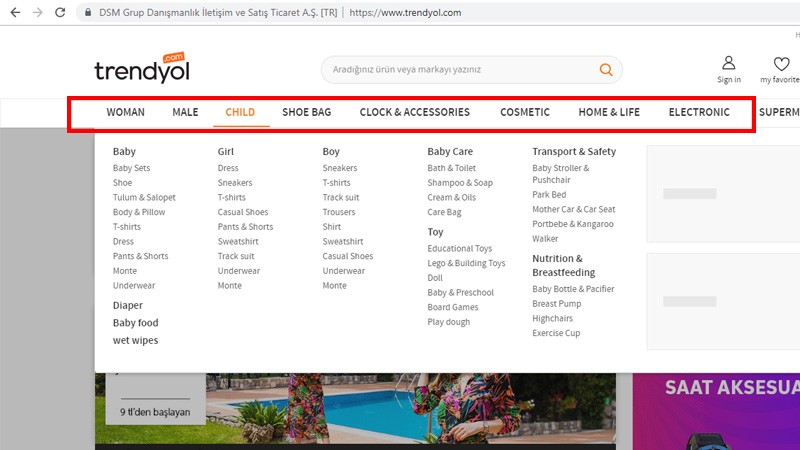Expand the HOME & LIFE dropdown
The height and width of the screenshot is (450, 800).
609,112
